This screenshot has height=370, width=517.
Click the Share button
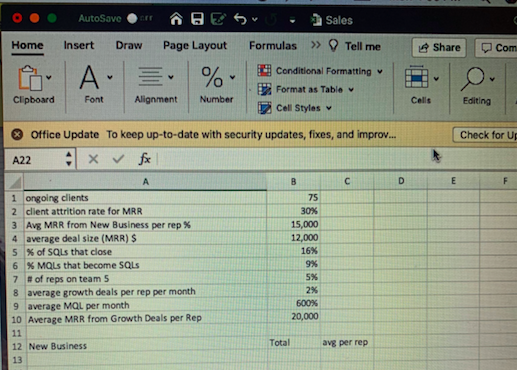point(439,48)
